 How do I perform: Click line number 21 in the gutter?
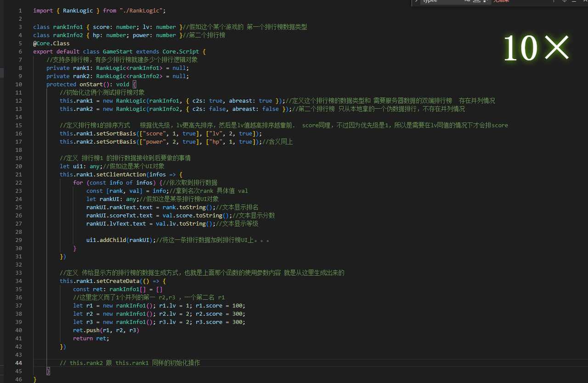(x=18, y=175)
